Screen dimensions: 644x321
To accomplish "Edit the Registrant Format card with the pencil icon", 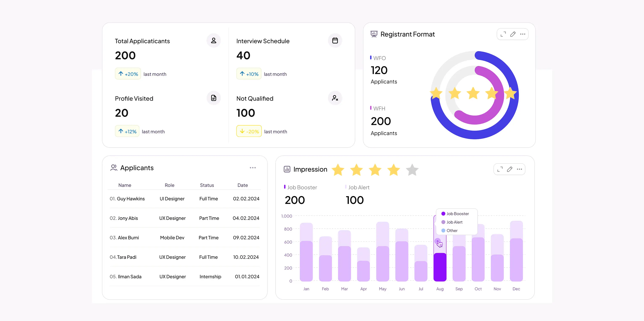I will (x=513, y=34).
